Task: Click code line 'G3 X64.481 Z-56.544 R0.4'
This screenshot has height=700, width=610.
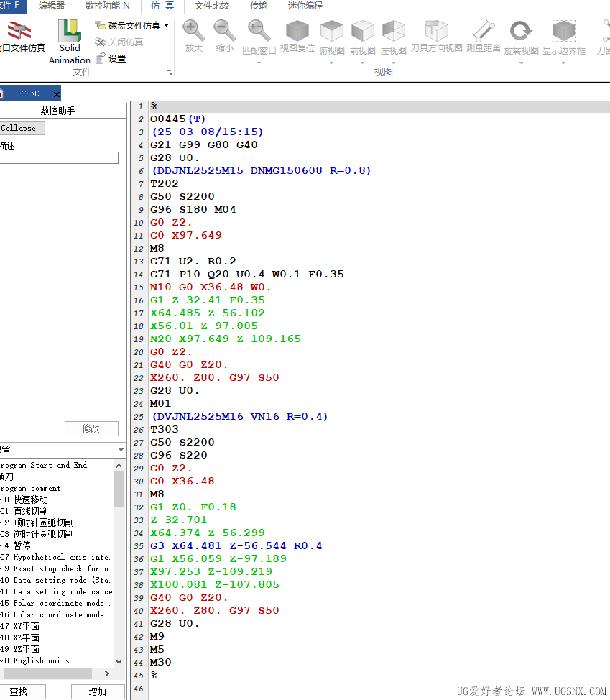Action: click(236, 546)
